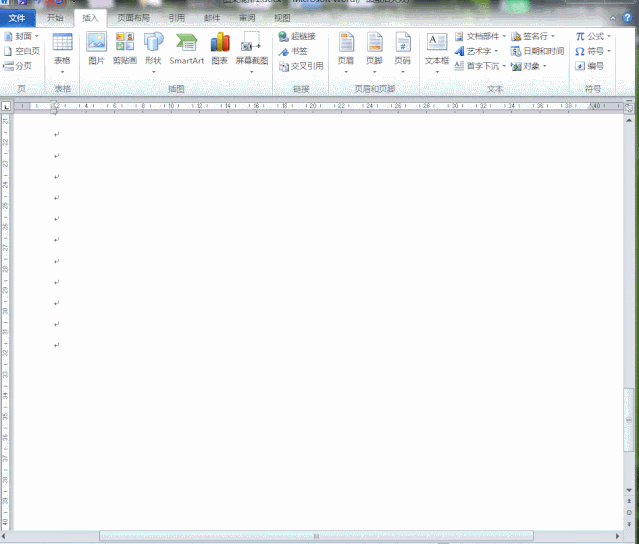Expand the 封面 dropdown arrow
This screenshot has width=639, height=544.
[x=37, y=36]
